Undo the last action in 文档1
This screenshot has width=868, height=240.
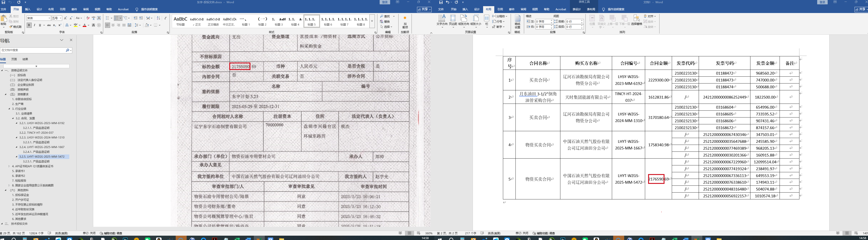(448, 2)
